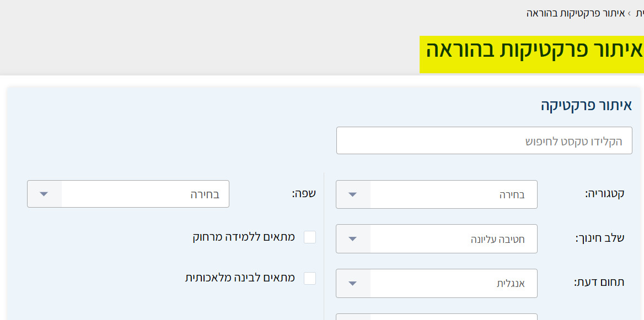Image resolution: width=644 pixels, height=320 pixels.
Task: Focus the הקלידו טקסט לחיפוש search box
Action: coord(484,141)
